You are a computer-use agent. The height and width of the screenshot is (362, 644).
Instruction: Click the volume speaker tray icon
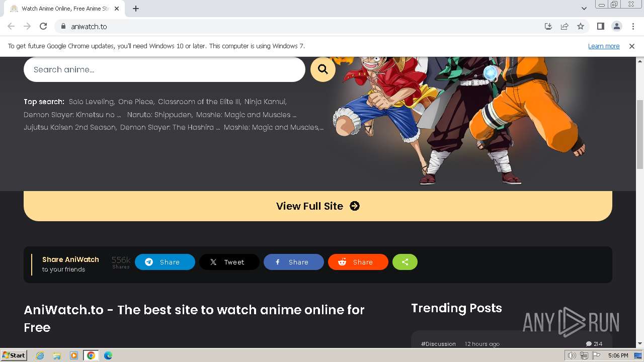[x=572, y=355]
